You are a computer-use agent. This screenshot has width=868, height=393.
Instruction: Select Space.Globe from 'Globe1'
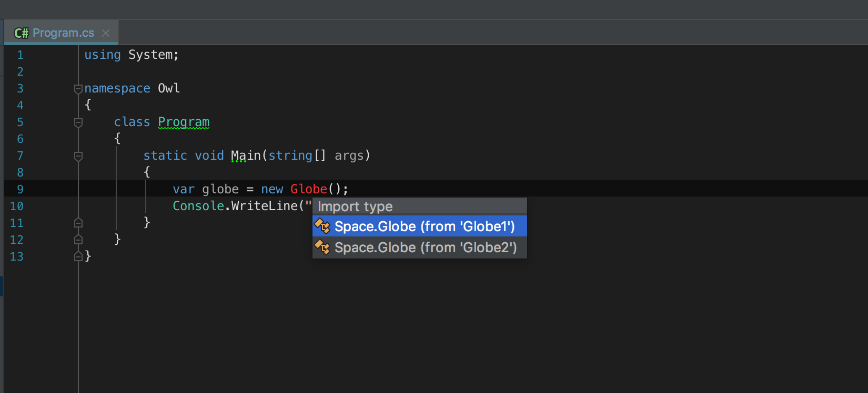click(425, 226)
